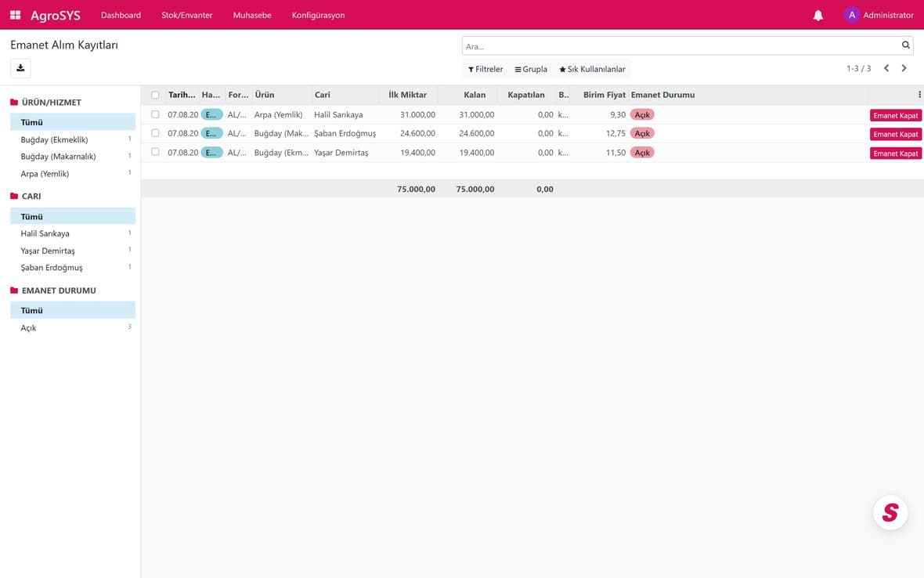Open the floating S chat widget
This screenshot has width=924, height=578.
[890, 512]
